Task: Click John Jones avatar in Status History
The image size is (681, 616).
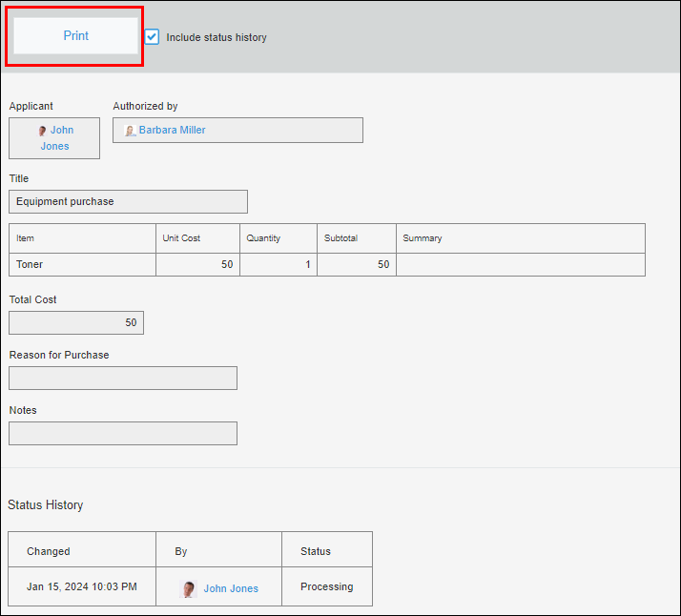Action: tap(189, 588)
